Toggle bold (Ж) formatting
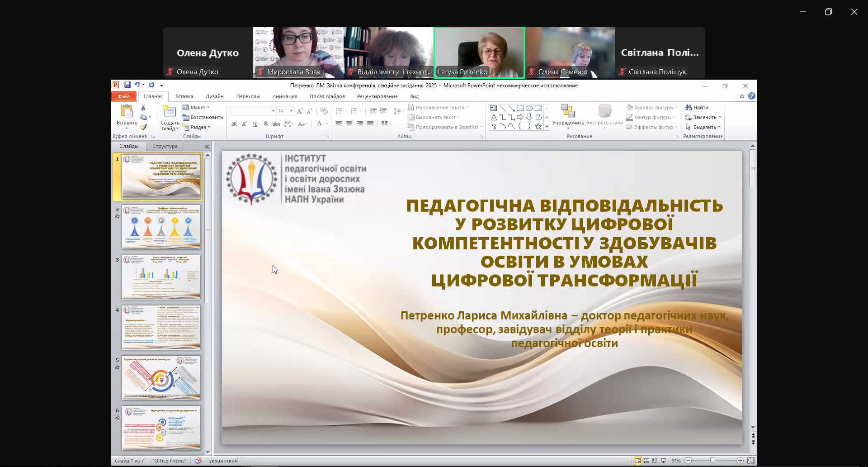868x467 pixels. coord(234,124)
